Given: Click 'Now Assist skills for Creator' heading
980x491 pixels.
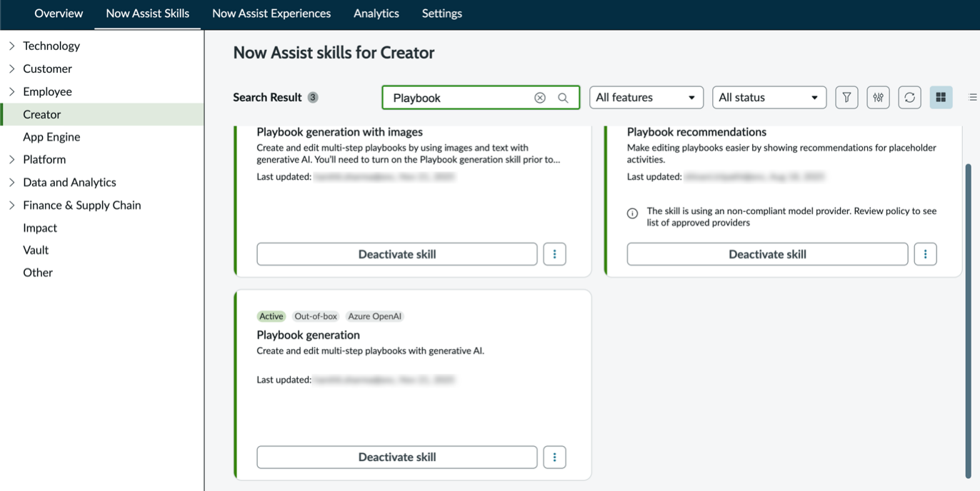Looking at the screenshot, I should coord(334,53).
